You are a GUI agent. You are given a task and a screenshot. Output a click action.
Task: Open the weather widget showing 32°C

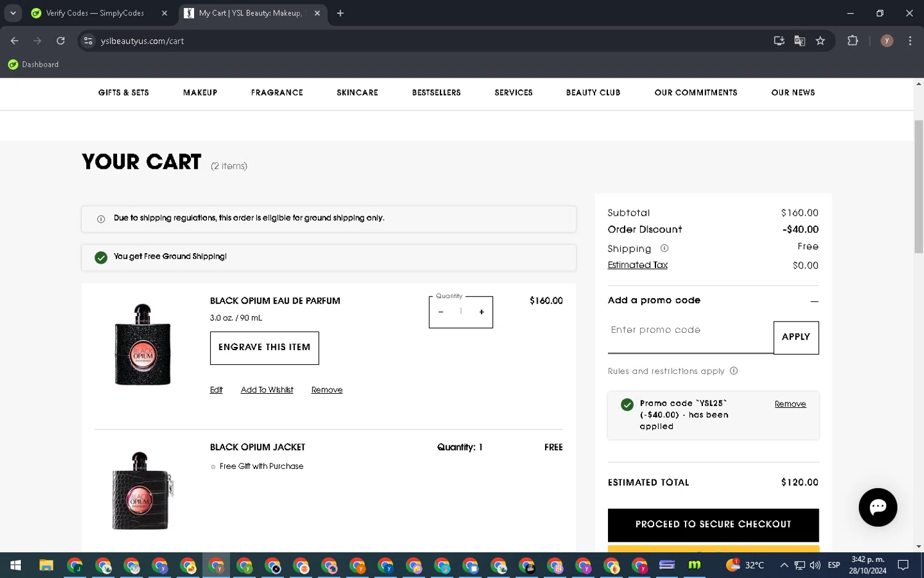pos(745,565)
